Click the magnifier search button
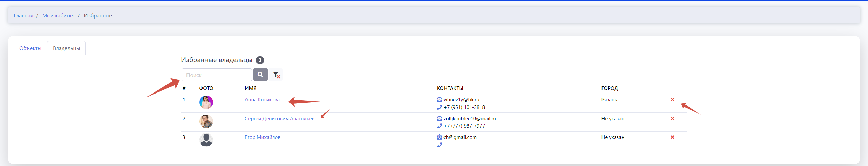The image size is (868, 166). coord(260,75)
